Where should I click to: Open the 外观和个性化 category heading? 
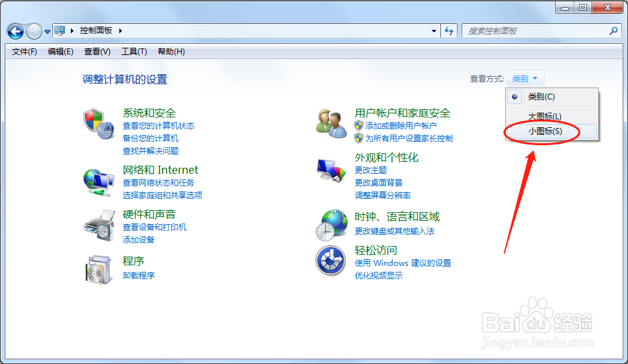coord(387,157)
